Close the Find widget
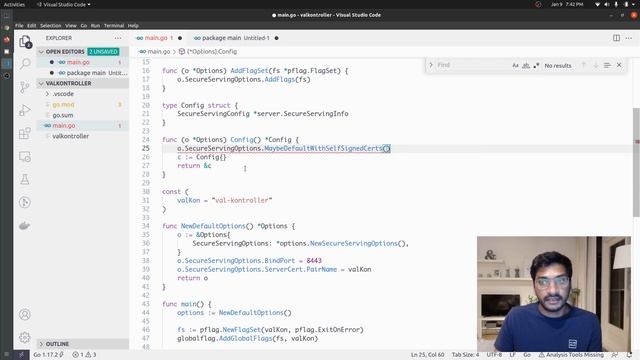This screenshot has height=360, width=640. click(619, 65)
